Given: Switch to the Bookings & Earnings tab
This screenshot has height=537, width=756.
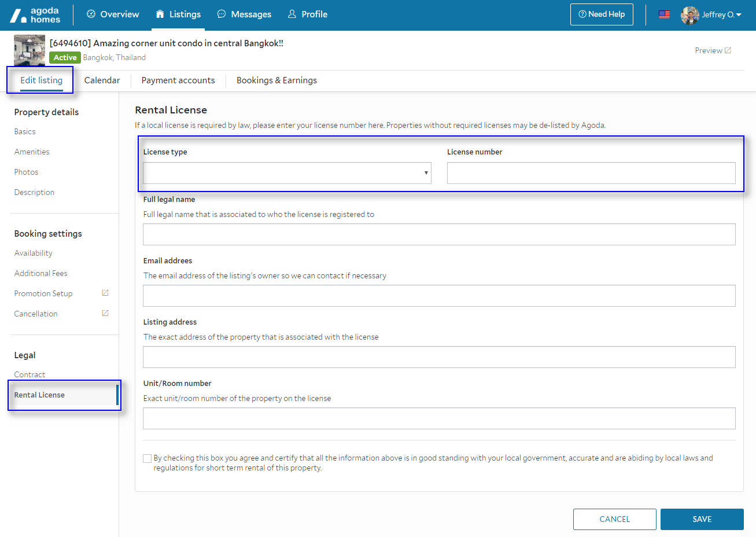Looking at the screenshot, I should tap(276, 80).
